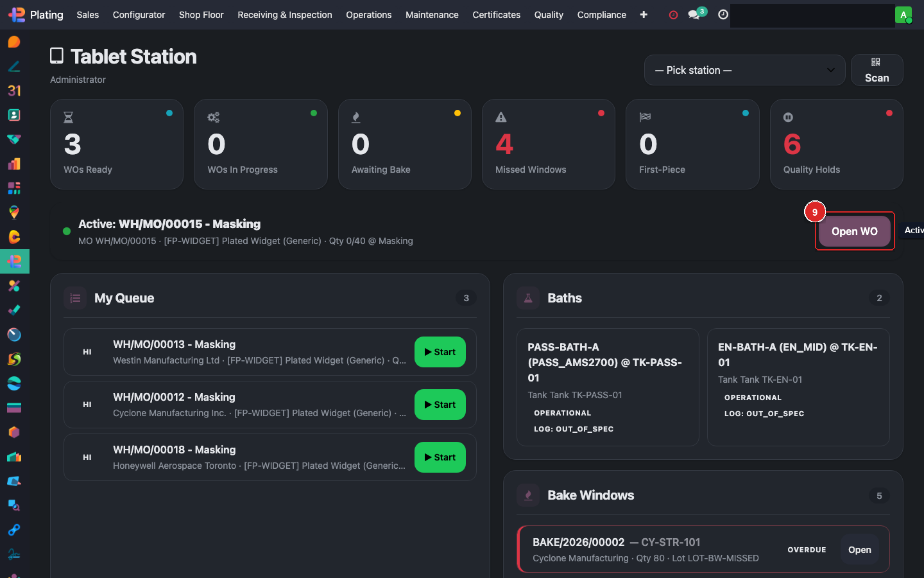Select the PASS-BATH-A bath card

(607, 387)
